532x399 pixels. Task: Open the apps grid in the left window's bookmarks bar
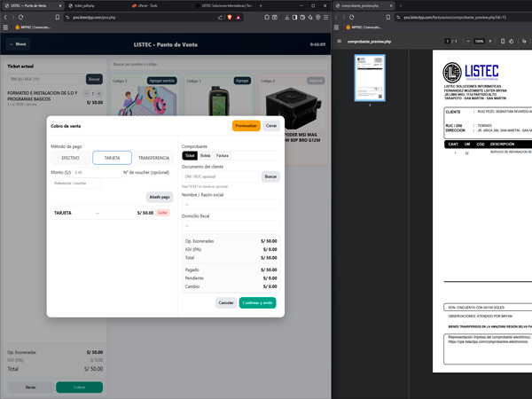pyautogui.click(x=5, y=27)
